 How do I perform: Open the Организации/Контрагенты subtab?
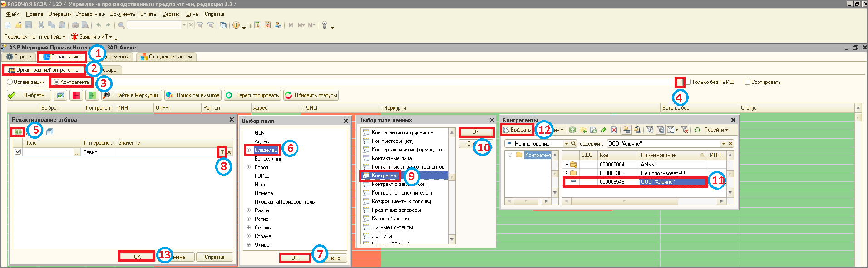click(44, 70)
